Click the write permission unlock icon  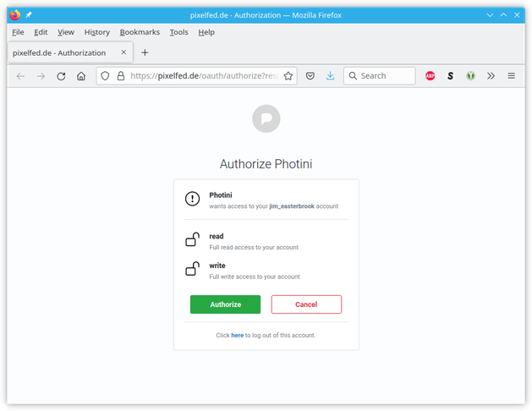coord(192,269)
